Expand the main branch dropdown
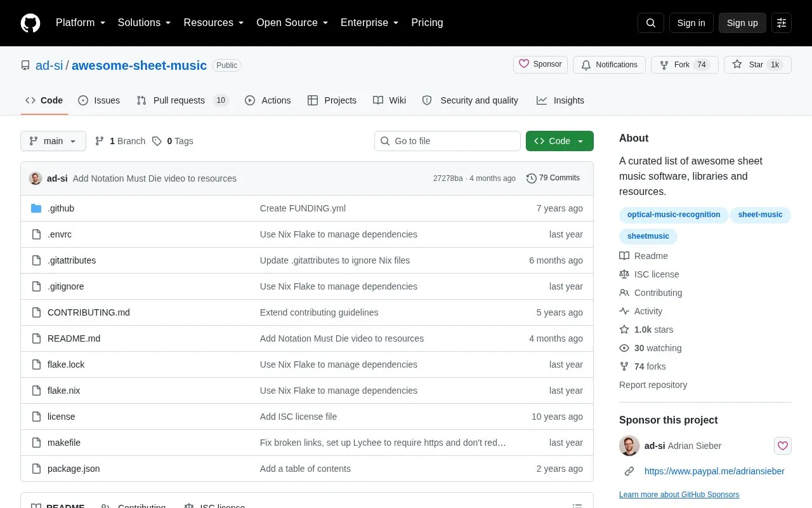812x508 pixels. 53,141
